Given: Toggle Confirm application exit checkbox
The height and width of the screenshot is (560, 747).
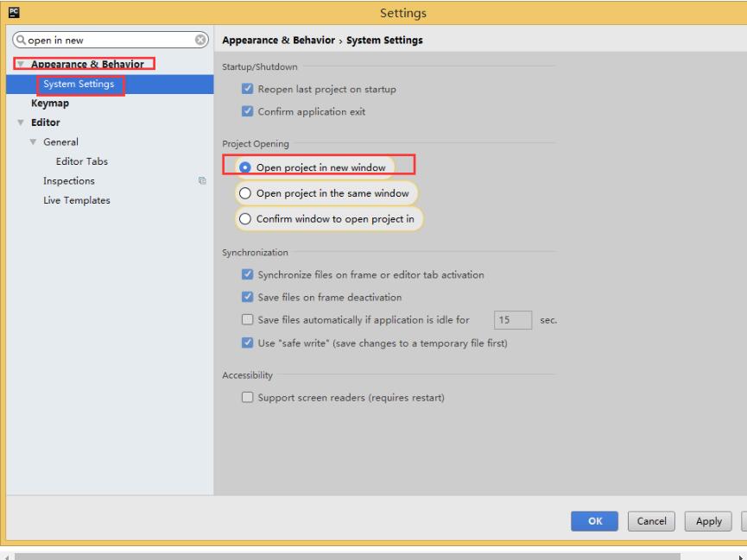Looking at the screenshot, I should pyautogui.click(x=247, y=111).
